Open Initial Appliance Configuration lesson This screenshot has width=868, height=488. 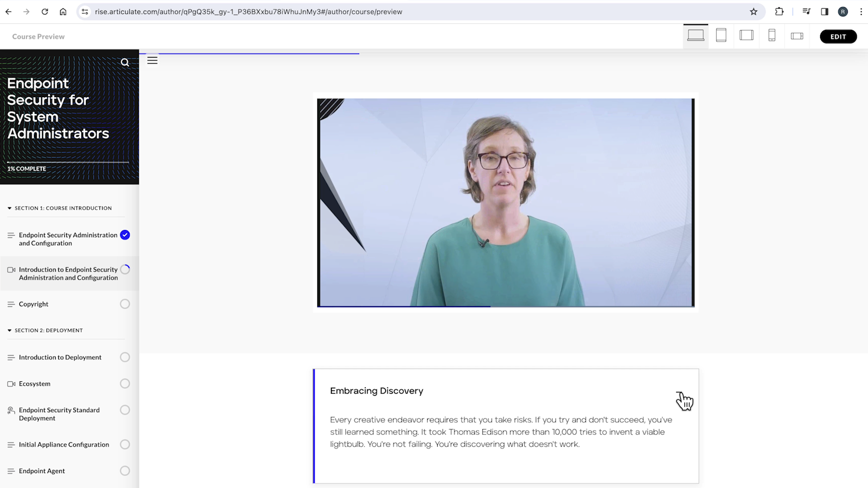[64, 445]
